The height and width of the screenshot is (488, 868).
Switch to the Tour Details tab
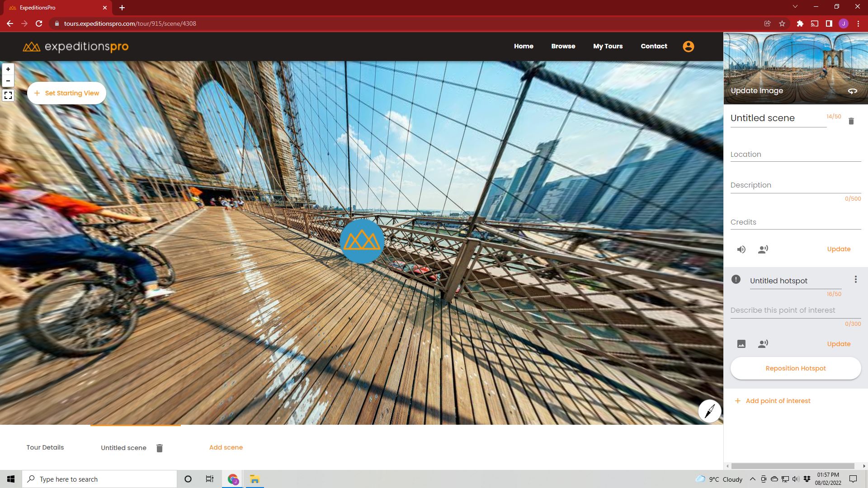coord(45,447)
